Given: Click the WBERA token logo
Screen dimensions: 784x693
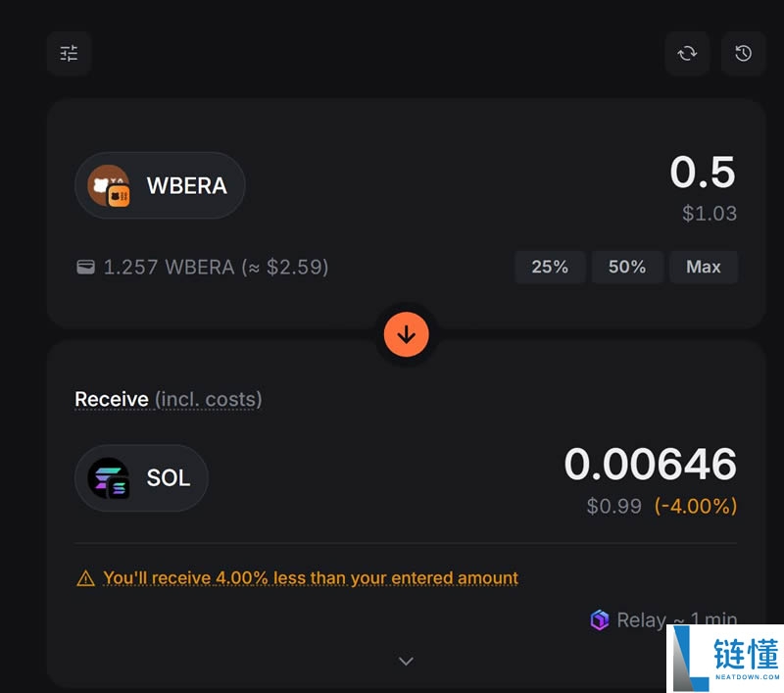Looking at the screenshot, I should click(109, 185).
